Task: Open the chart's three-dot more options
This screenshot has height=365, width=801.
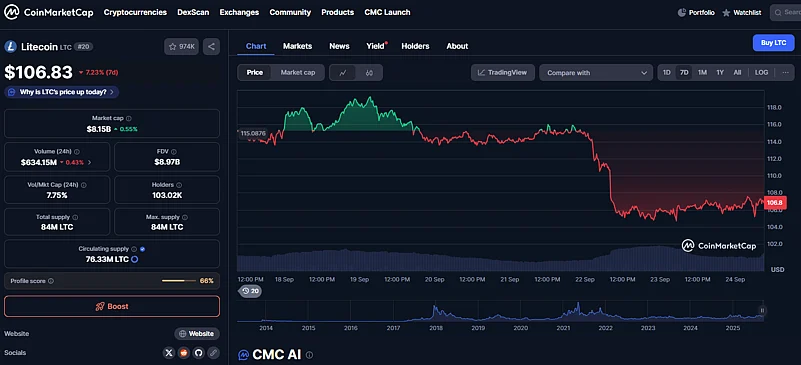Action: (785, 72)
